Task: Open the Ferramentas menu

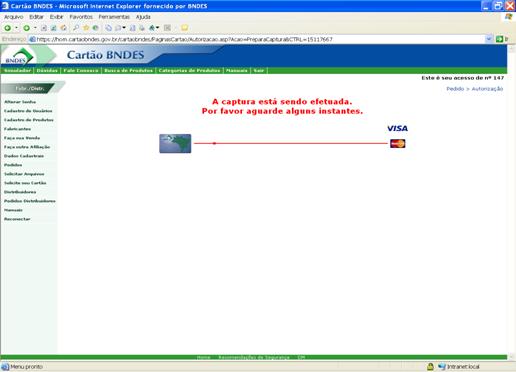Action: [x=114, y=17]
